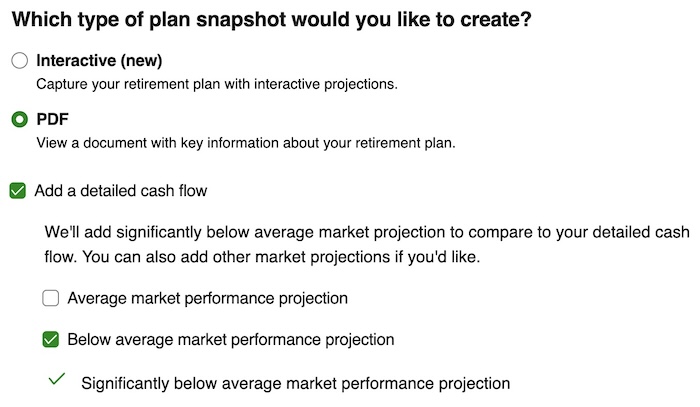Enable the Average market performance projection checkbox
Viewport: 700px width, 407px height.
click(x=51, y=298)
